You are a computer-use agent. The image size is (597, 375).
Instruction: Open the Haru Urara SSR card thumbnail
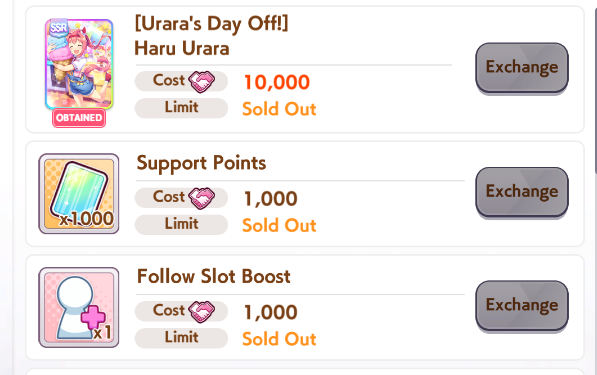[79, 64]
